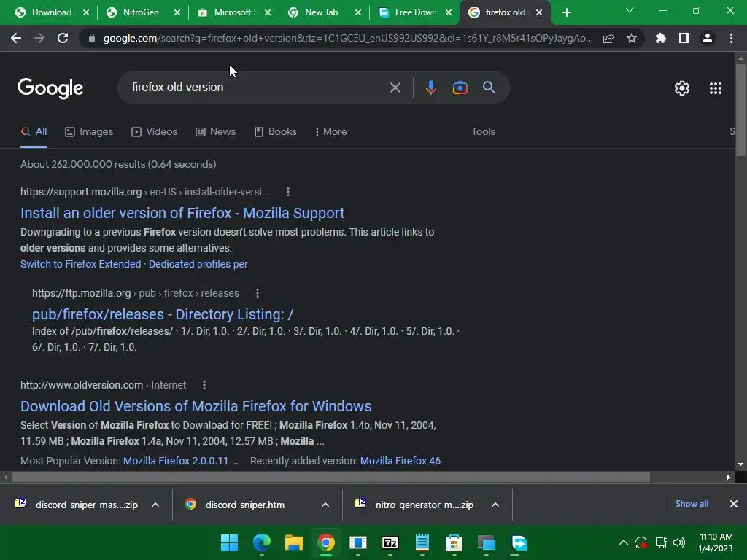Image resolution: width=747 pixels, height=560 pixels.
Task: Select the Images search filter
Action: [89, 132]
